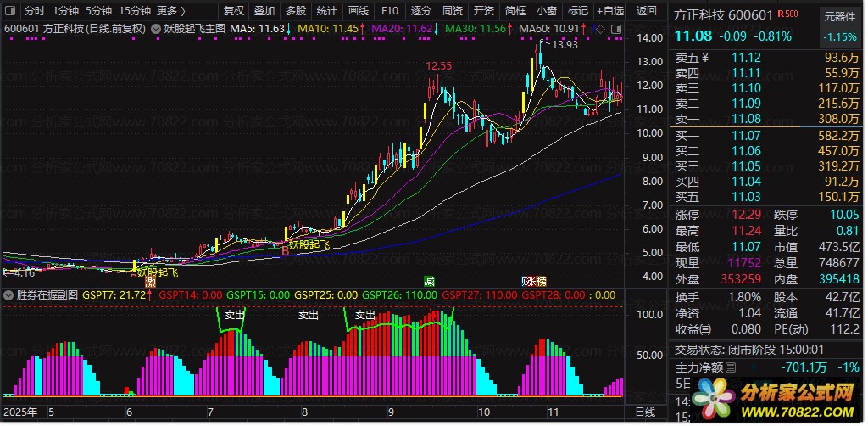Click the 2025年 label on the time axis
This screenshot has height=426, width=868.
tap(20, 412)
